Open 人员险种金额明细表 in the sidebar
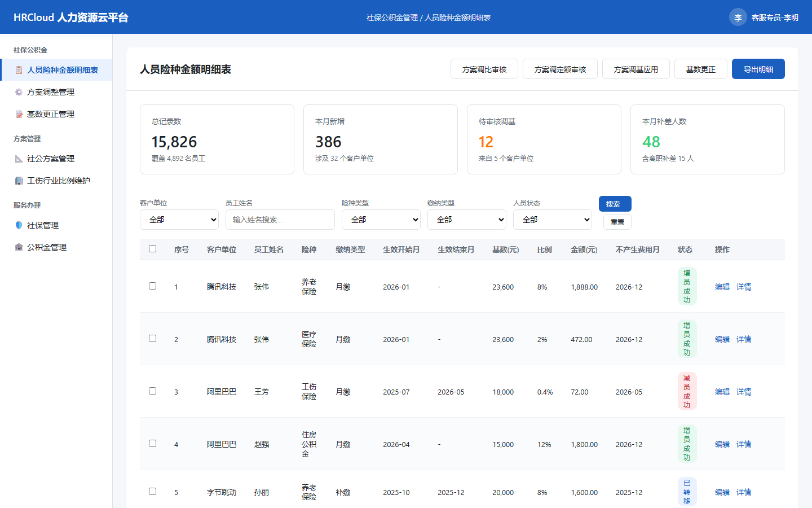Screen dimensions: 812x508 coord(56,70)
